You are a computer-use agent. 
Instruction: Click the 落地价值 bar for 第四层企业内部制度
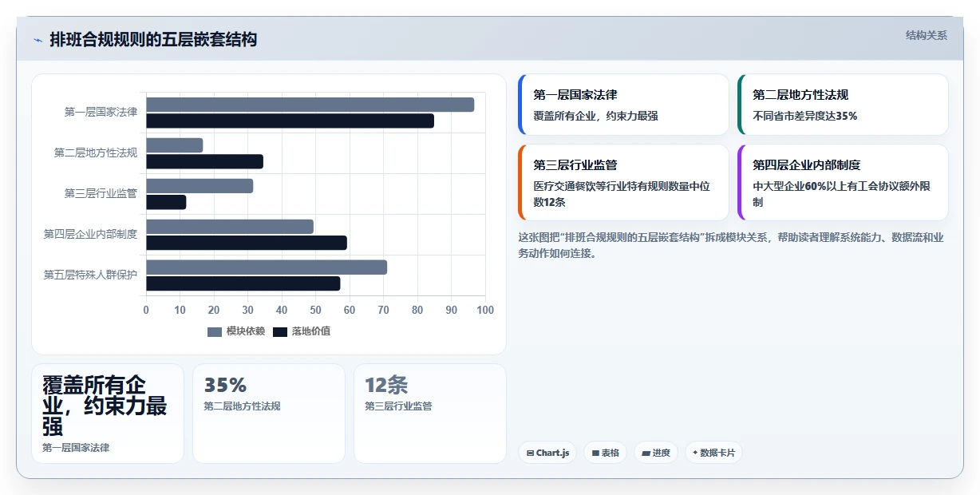click(x=247, y=243)
